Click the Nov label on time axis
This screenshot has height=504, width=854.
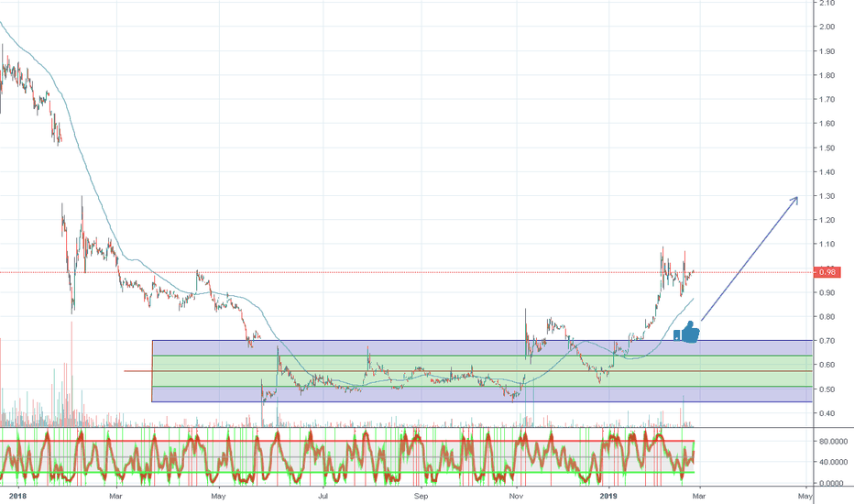click(516, 496)
